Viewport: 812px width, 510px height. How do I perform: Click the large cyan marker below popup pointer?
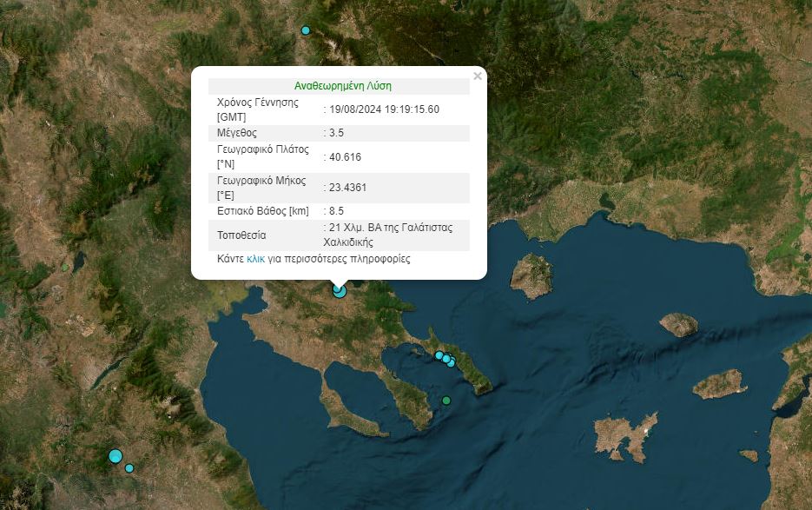(340, 292)
